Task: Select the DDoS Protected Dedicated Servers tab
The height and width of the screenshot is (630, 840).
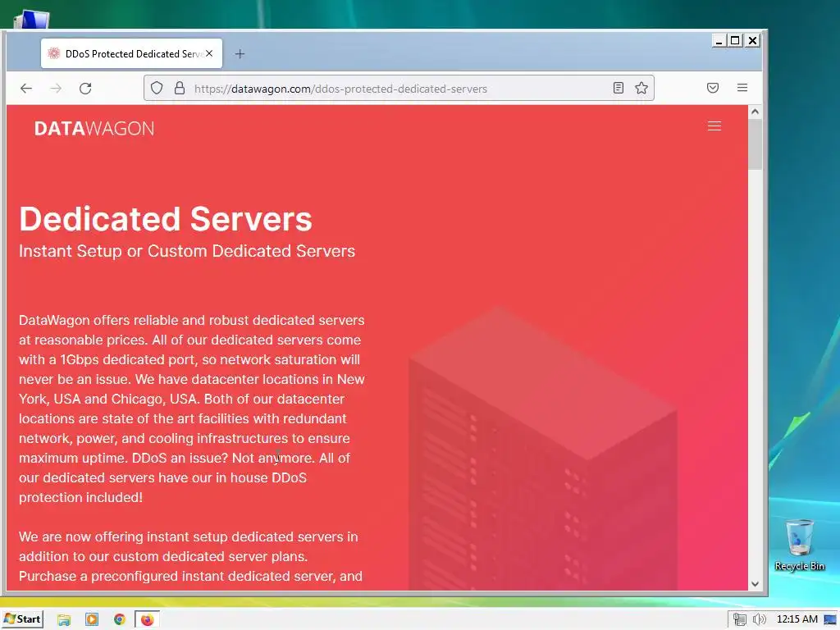Action: 132,53
